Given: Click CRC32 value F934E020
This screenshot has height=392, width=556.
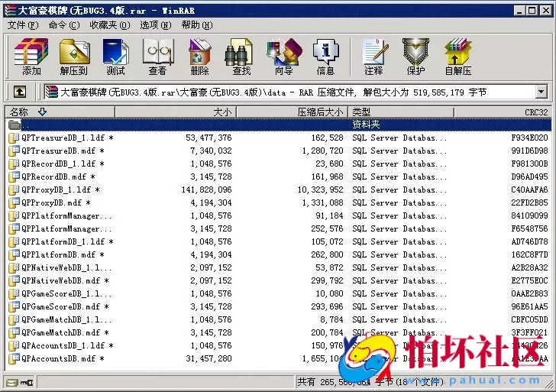Looking at the screenshot, I should click(529, 138).
